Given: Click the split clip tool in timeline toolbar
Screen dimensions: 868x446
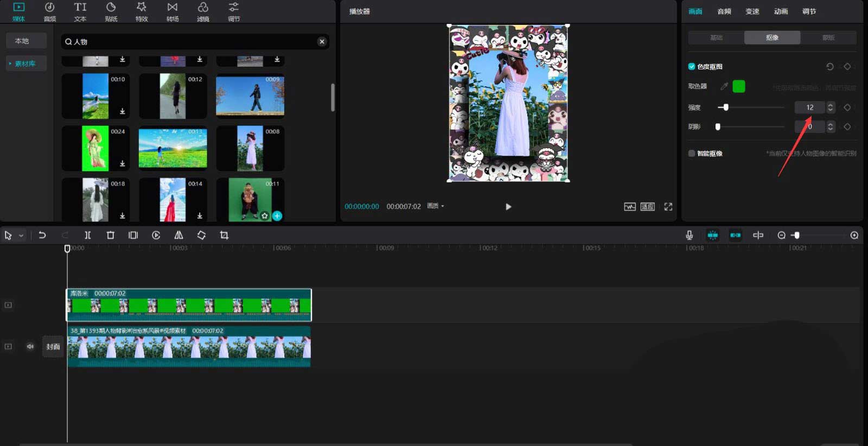Looking at the screenshot, I should pyautogui.click(x=87, y=235).
